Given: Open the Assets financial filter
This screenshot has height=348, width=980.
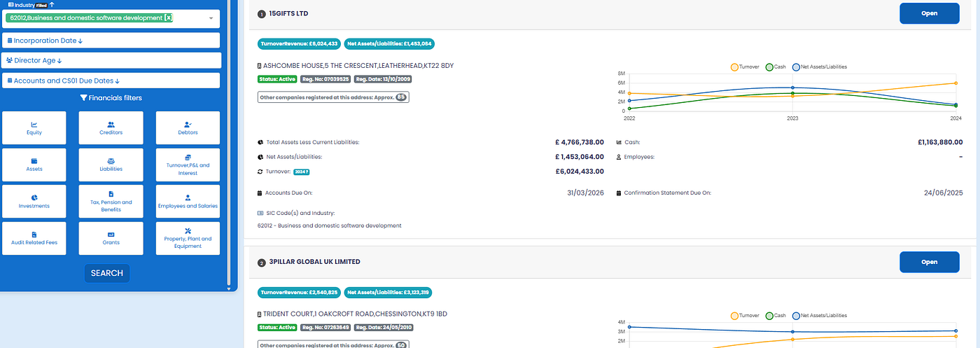Looking at the screenshot, I should [x=34, y=165].
